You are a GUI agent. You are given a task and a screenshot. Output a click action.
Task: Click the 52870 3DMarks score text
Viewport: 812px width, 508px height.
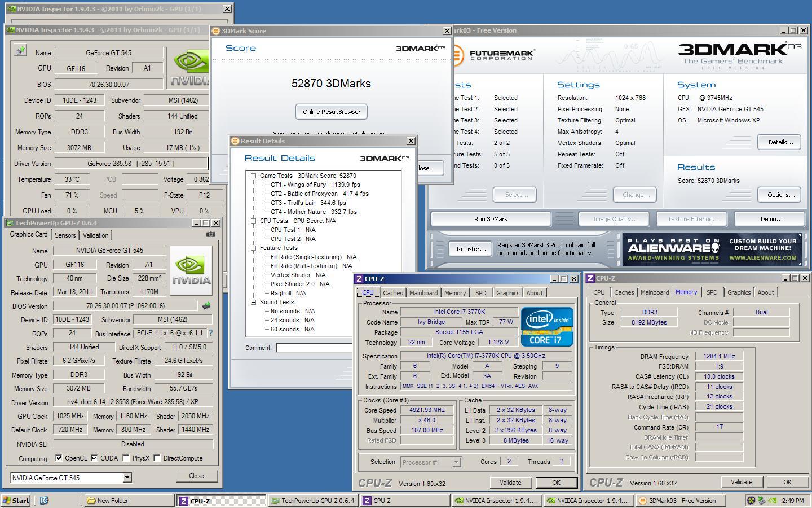coord(331,84)
